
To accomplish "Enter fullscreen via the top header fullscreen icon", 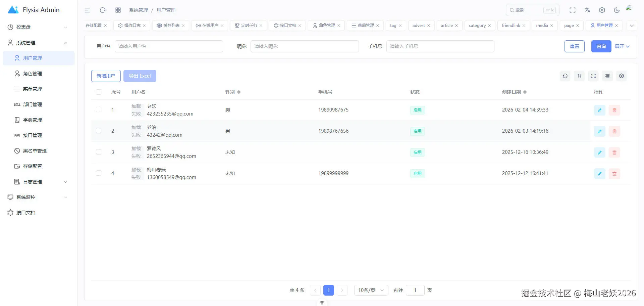I will click(573, 10).
